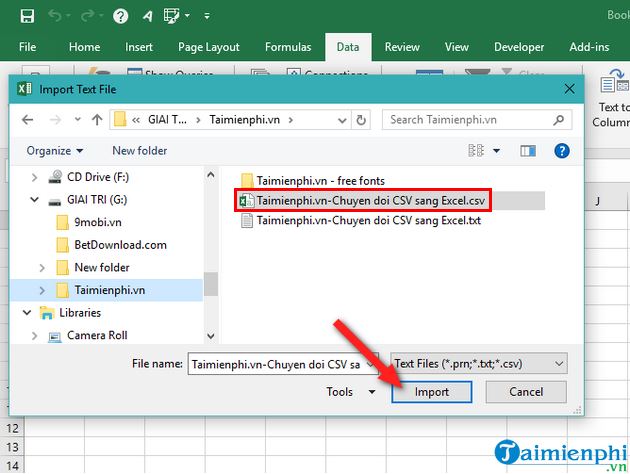The width and height of the screenshot is (630, 474).
Task: Open the Text Files type filter dropdown
Action: pyautogui.click(x=479, y=364)
